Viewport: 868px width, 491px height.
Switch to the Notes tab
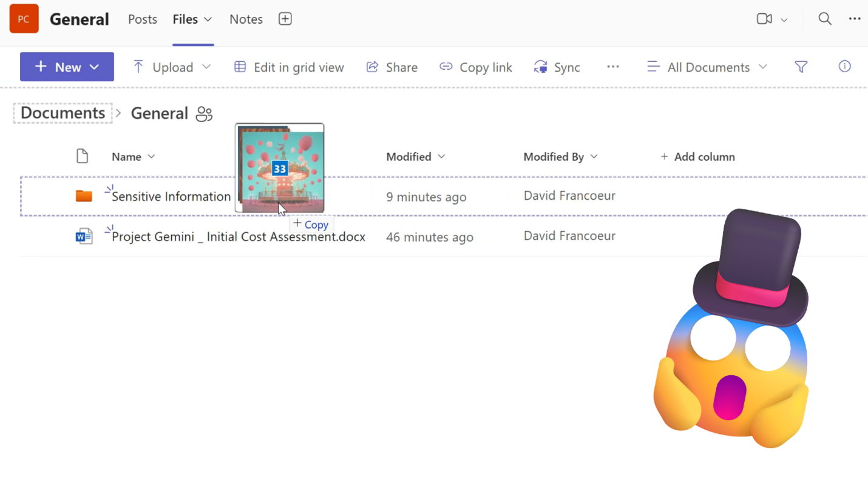[x=246, y=19]
